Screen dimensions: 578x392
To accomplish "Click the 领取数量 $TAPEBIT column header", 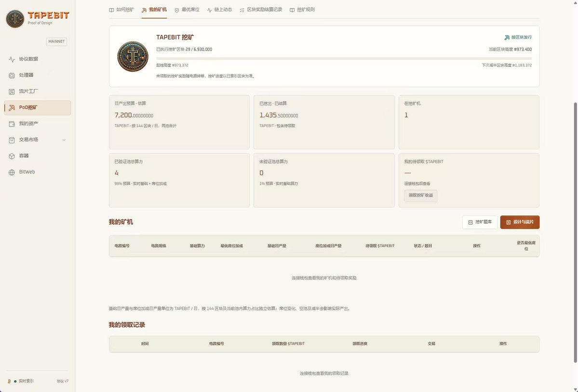I will click(x=288, y=344).
